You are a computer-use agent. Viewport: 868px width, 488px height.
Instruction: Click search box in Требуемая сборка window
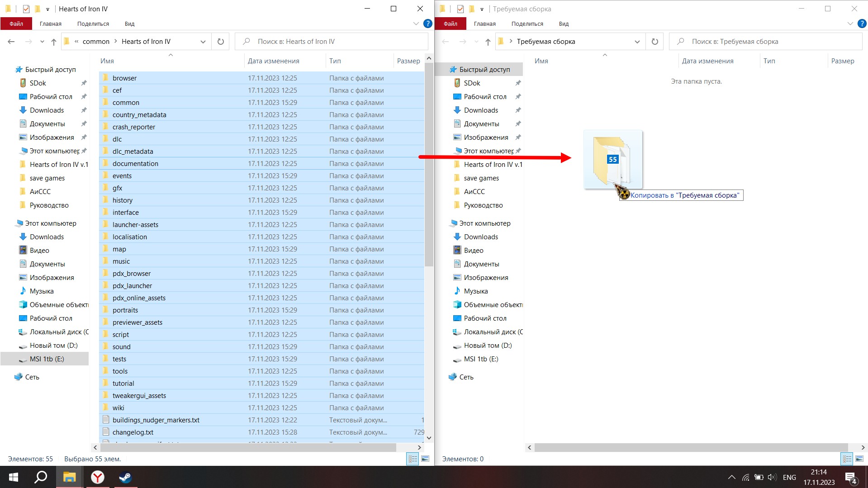[766, 42]
